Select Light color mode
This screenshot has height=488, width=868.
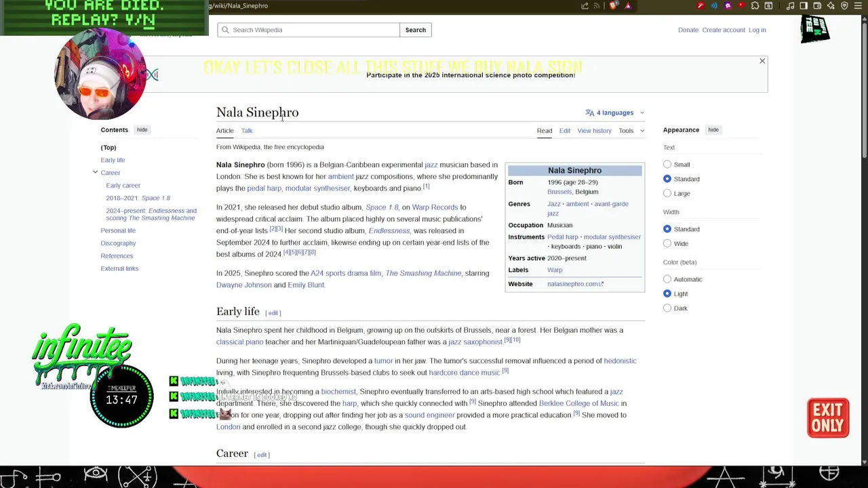(x=667, y=293)
